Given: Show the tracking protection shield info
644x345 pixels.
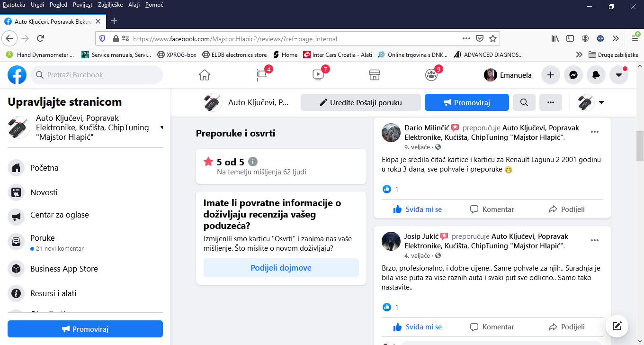Looking at the screenshot, I should (102, 38).
